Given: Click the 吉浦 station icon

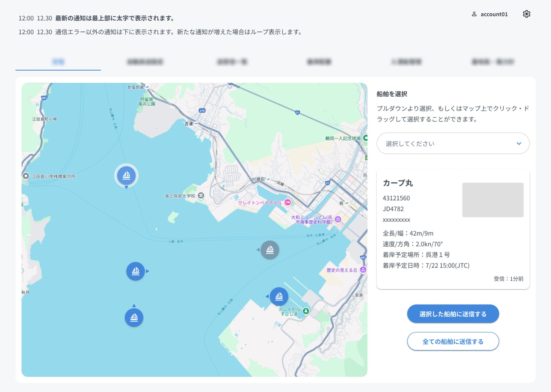Looking at the screenshot, I should click(x=196, y=124).
